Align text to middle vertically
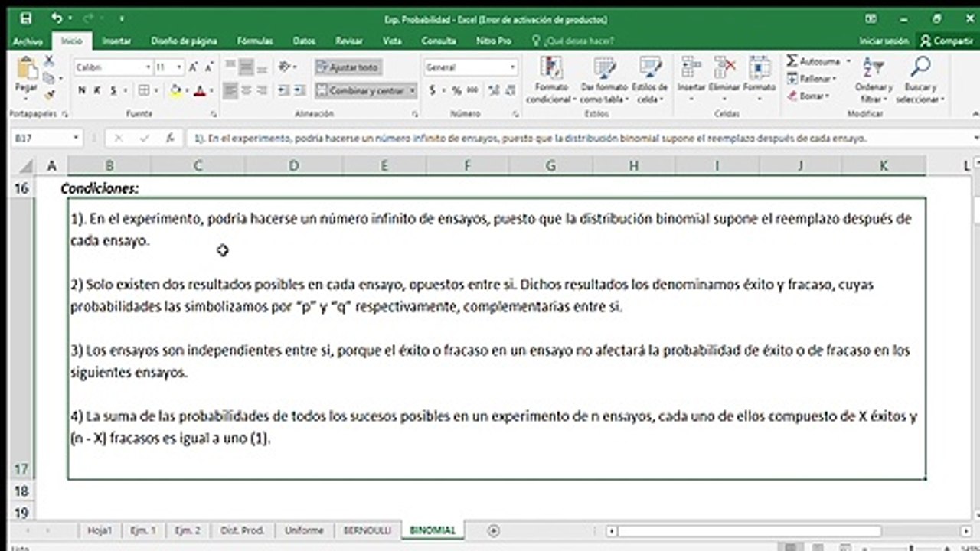The image size is (980, 551). 247,67
